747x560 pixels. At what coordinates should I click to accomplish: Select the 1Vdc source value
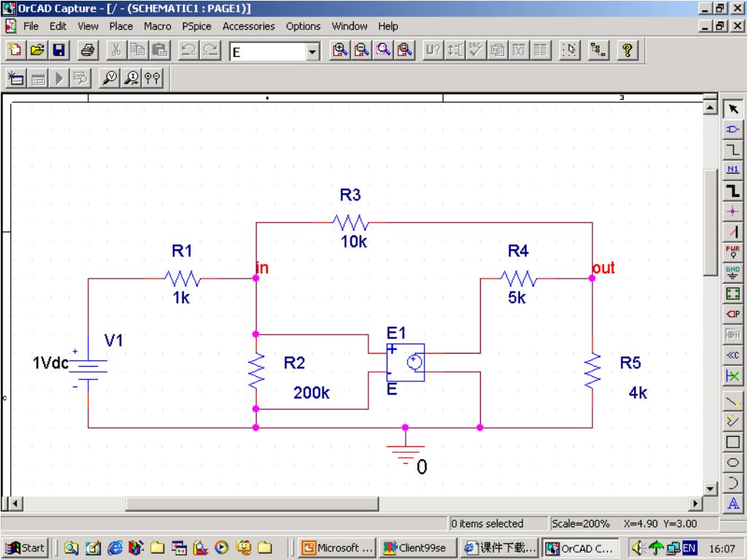click(50, 363)
